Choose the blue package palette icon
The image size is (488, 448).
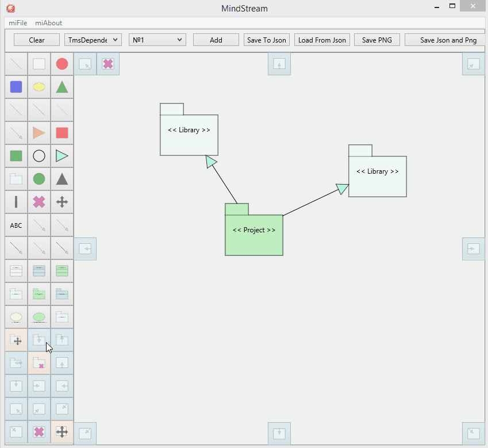pos(62,294)
